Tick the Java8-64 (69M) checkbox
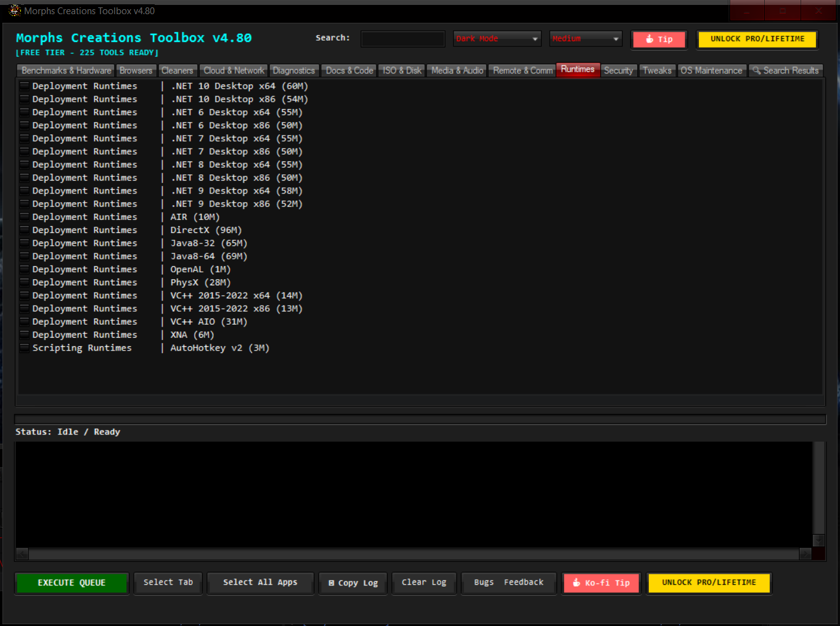Viewport: 840px width, 626px height. click(25, 256)
